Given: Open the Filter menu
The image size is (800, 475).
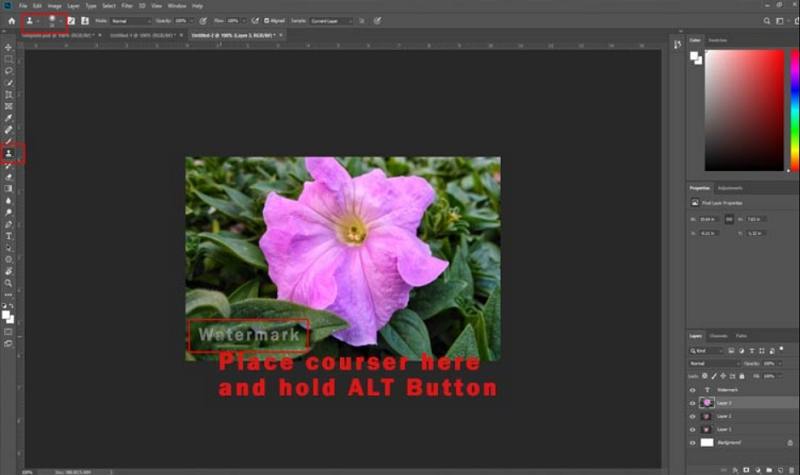Looking at the screenshot, I should 127,5.
